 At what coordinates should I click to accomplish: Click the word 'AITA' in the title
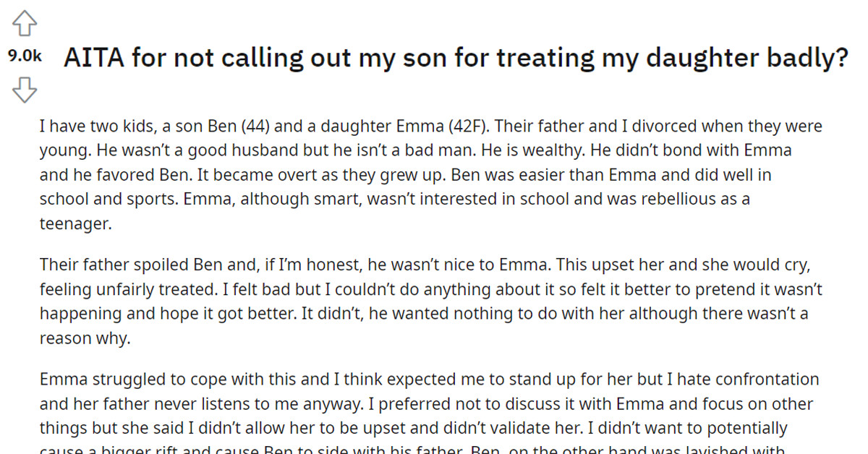tap(94, 57)
